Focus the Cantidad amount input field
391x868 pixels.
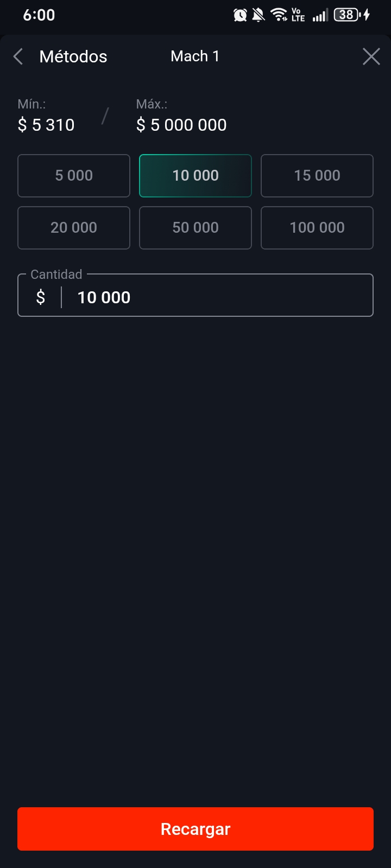(x=217, y=297)
